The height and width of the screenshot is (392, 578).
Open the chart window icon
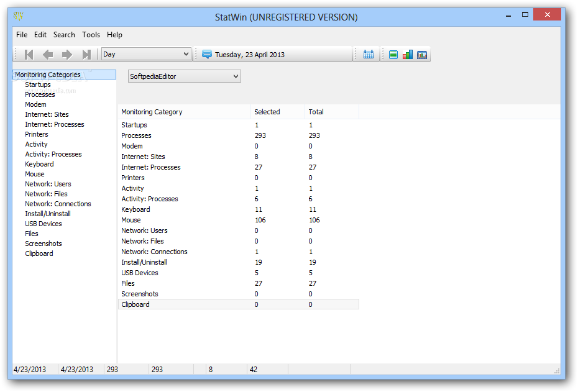(422, 55)
